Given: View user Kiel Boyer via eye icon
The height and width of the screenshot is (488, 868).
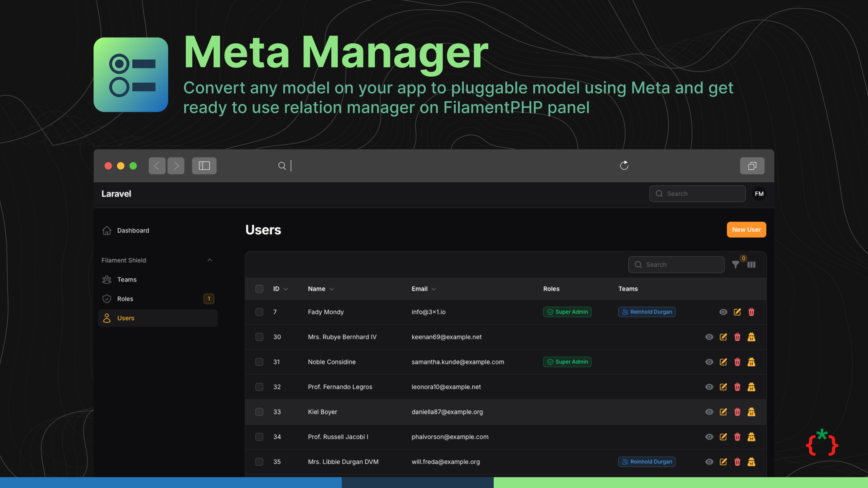Looking at the screenshot, I should click(x=709, y=412).
